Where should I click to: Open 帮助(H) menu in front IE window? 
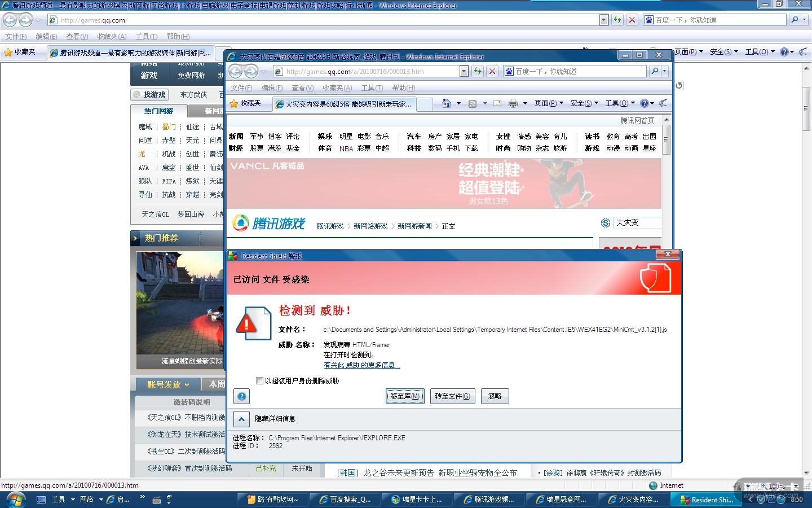pos(403,88)
